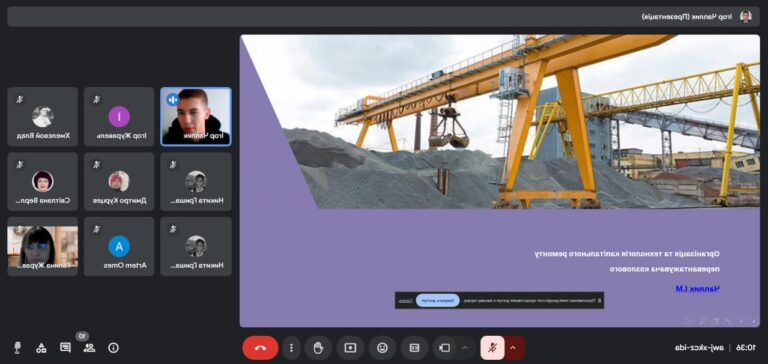
Task: Unmute the microphone button
Action: pos(492,348)
